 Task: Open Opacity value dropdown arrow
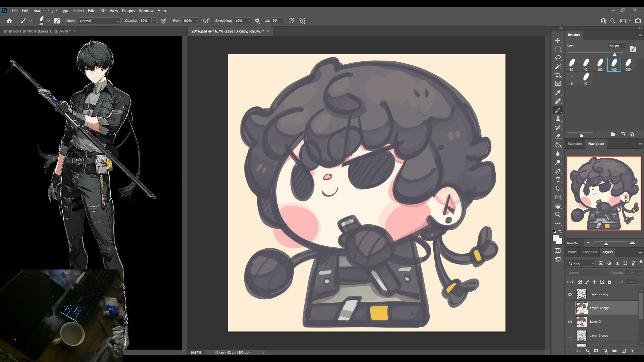point(154,21)
